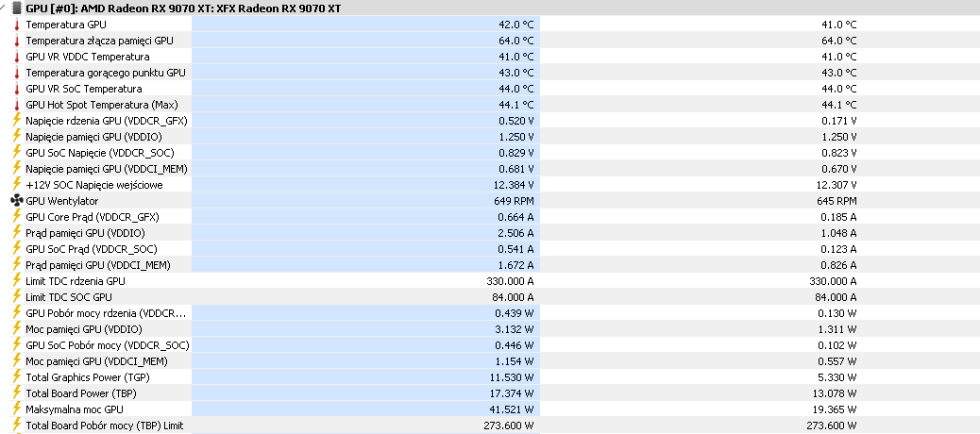Click thermometer icon beside Temperatura gorącego punktu GPU
The height and width of the screenshot is (434, 980).
coord(16,73)
